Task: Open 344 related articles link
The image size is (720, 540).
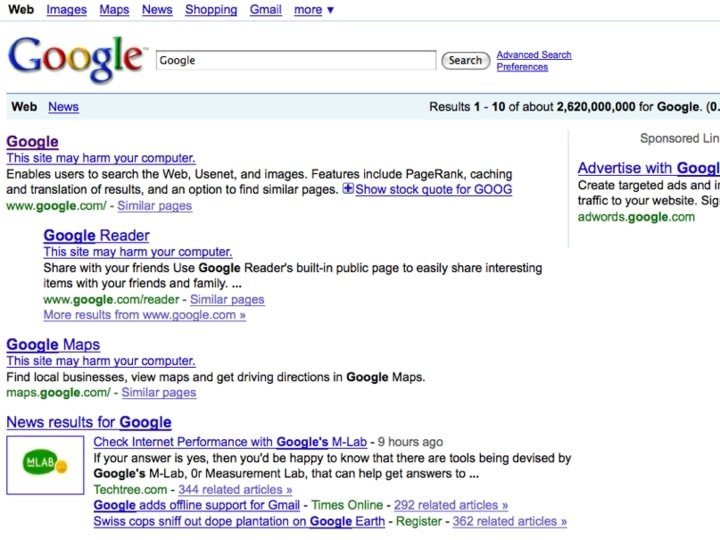Action: pyautogui.click(x=235, y=489)
